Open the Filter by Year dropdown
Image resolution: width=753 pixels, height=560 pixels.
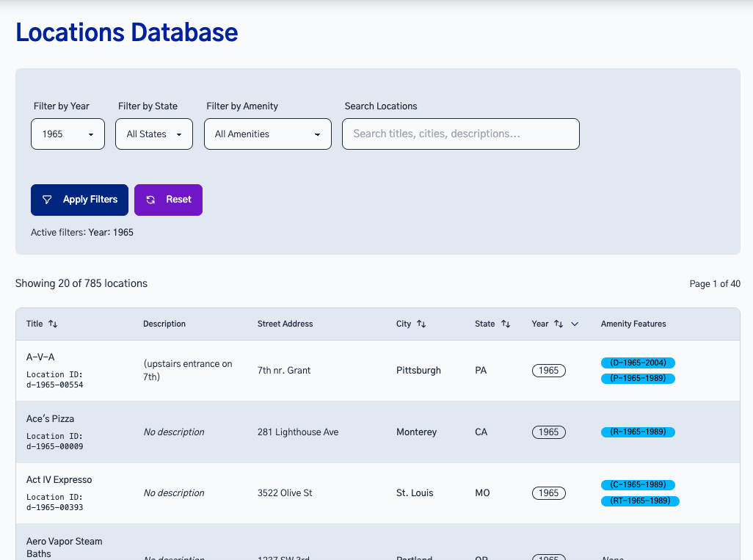click(68, 134)
